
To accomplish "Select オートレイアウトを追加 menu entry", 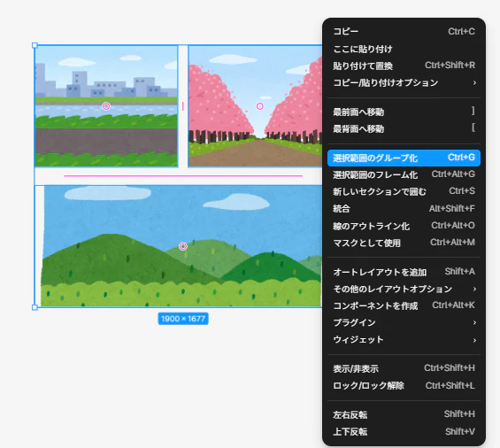I will (404, 272).
